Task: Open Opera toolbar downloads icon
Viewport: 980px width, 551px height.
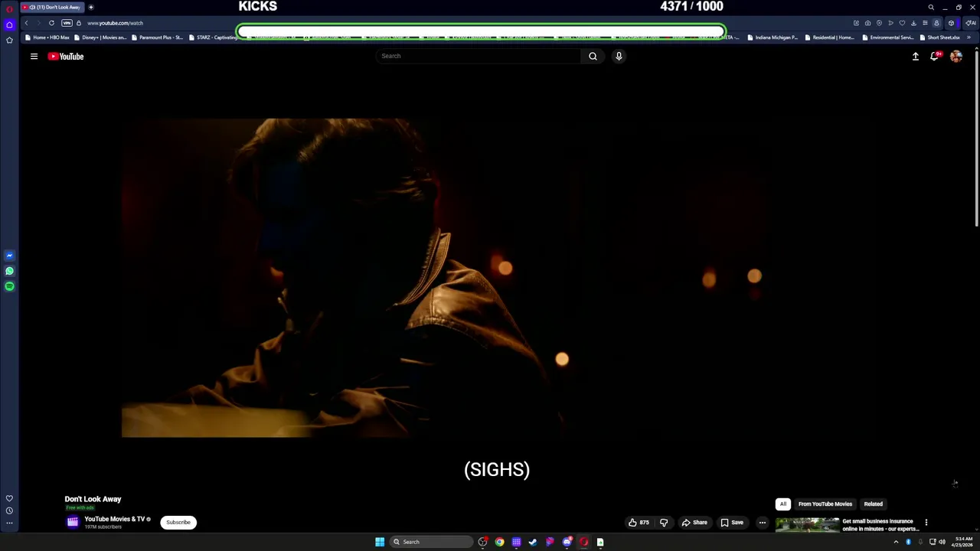Action: [x=913, y=23]
